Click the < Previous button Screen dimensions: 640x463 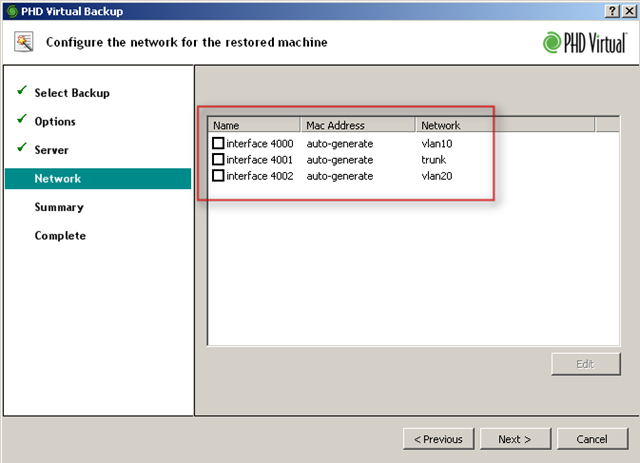(x=438, y=439)
